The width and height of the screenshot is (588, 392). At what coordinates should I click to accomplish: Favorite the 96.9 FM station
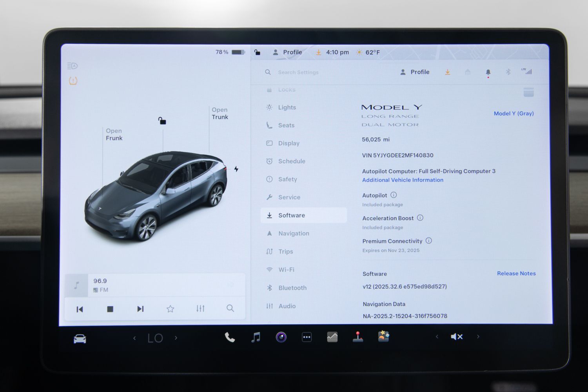[x=170, y=309]
